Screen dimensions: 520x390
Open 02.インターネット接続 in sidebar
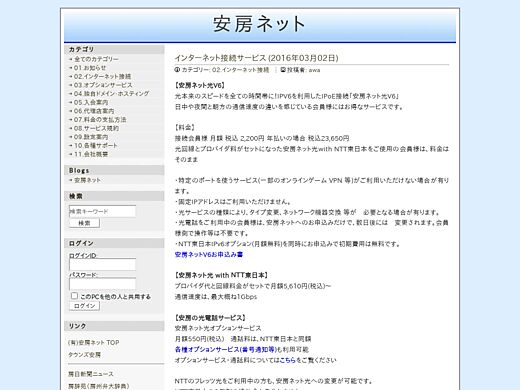pyautogui.click(x=102, y=76)
